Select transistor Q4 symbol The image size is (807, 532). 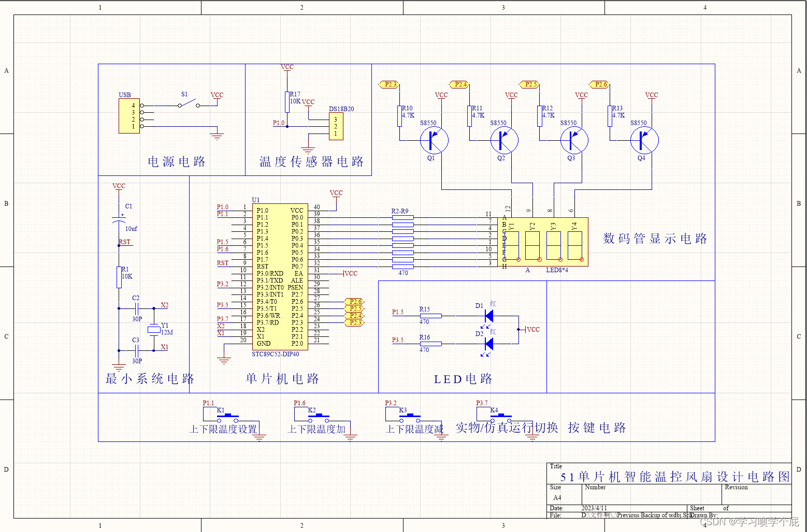point(644,140)
